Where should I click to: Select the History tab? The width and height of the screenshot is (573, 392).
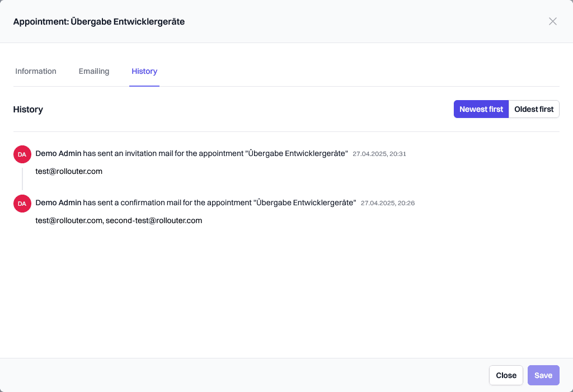coord(144,72)
